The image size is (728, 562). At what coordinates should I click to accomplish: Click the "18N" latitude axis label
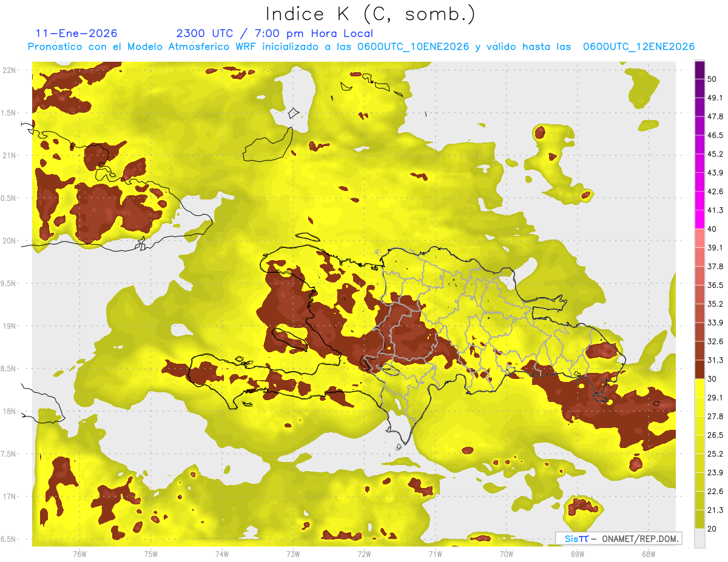(10, 412)
